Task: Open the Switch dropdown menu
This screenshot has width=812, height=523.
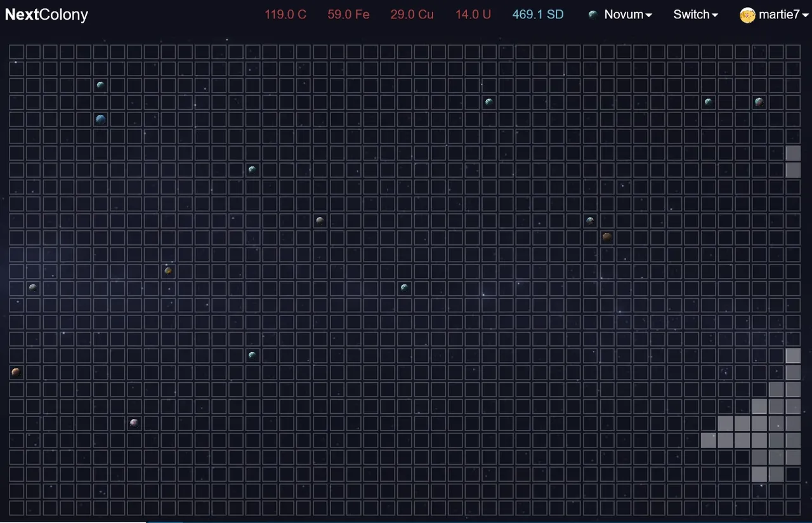Action: (695, 15)
